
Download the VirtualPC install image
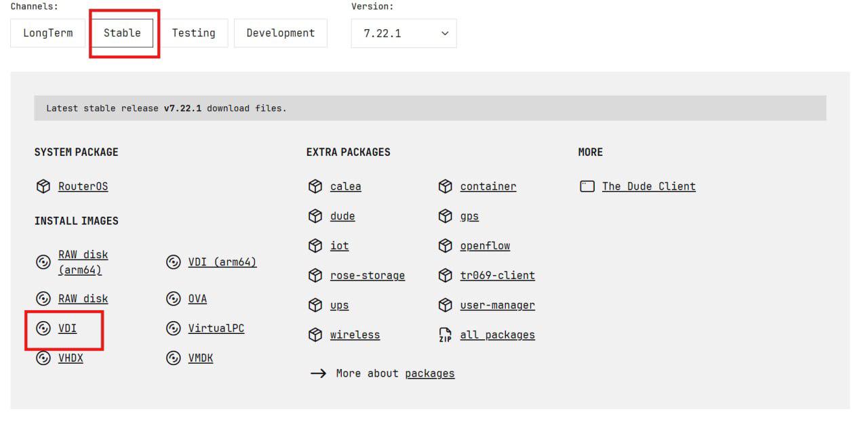[216, 329]
